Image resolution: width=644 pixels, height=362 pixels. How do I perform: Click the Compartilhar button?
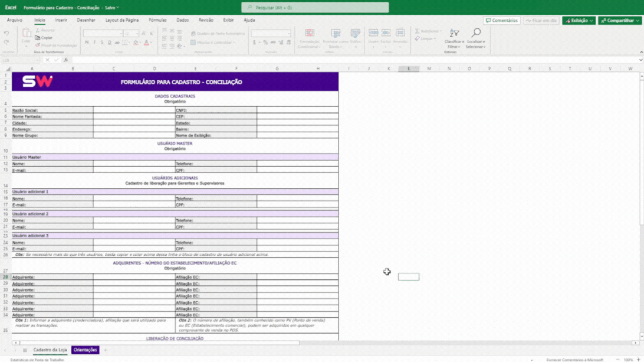click(x=620, y=20)
